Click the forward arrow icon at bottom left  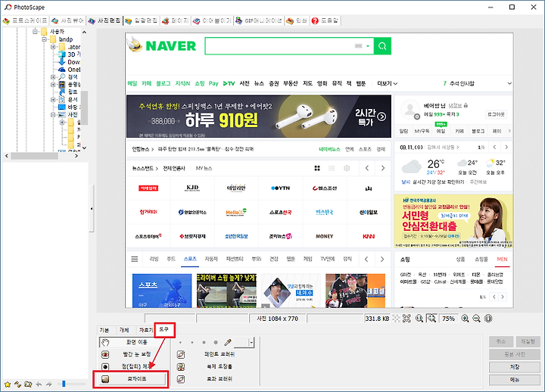(49, 384)
